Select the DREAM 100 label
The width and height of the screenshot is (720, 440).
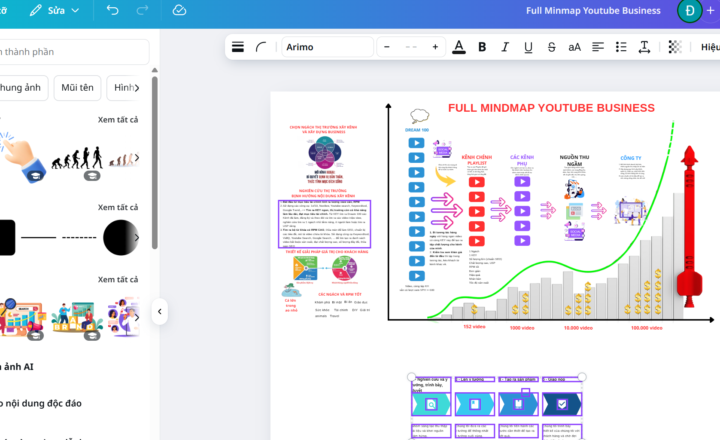click(416, 130)
